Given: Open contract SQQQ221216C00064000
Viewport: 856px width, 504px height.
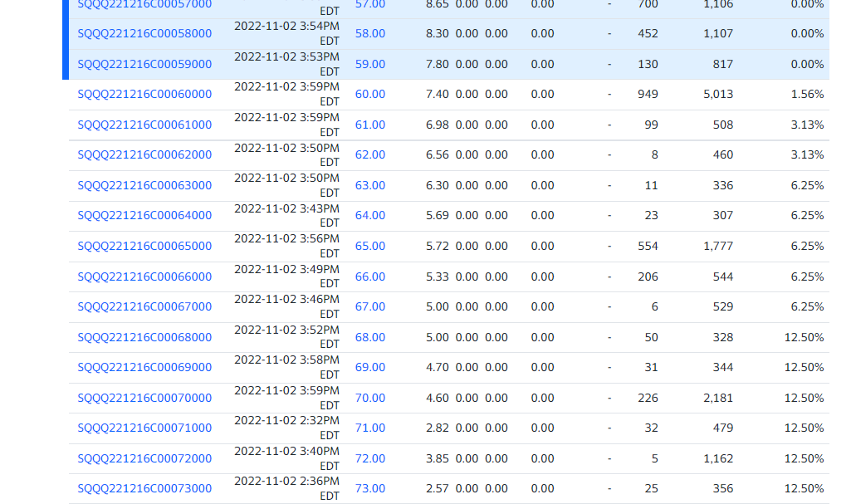Looking at the screenshot, I should click(144, 216).
